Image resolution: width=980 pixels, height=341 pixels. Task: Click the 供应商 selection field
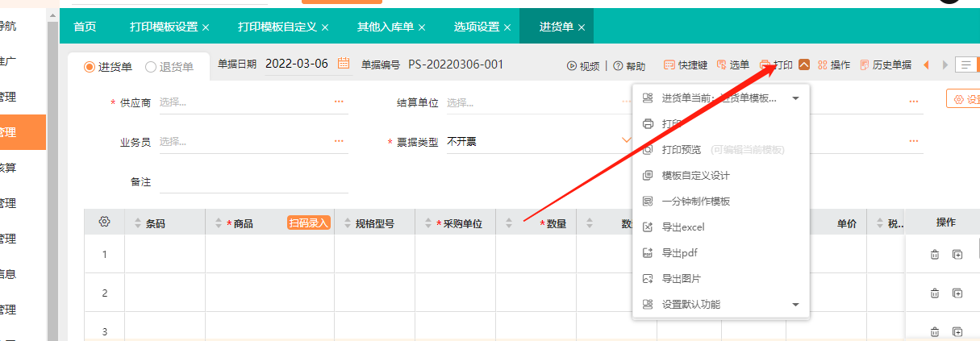[x=252, y=102]
